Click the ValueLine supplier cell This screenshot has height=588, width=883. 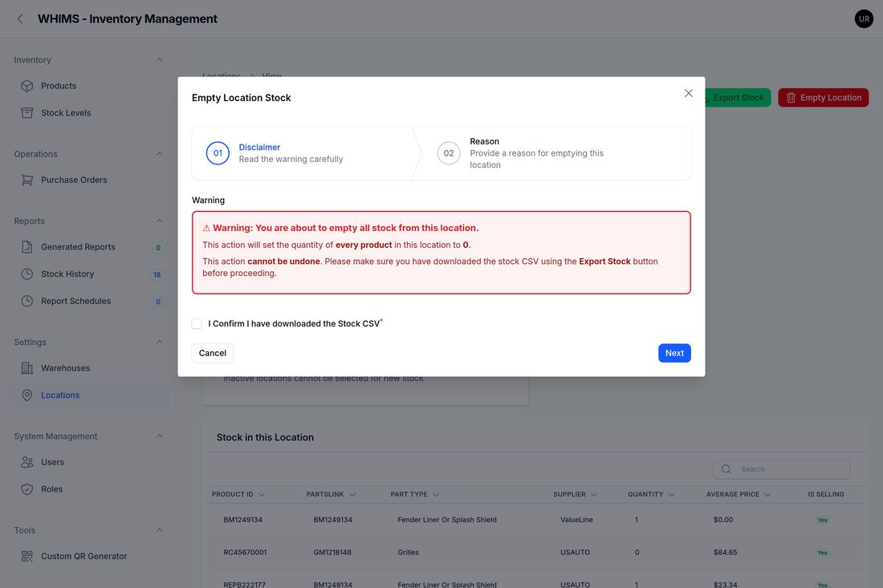tap(576, 519)
